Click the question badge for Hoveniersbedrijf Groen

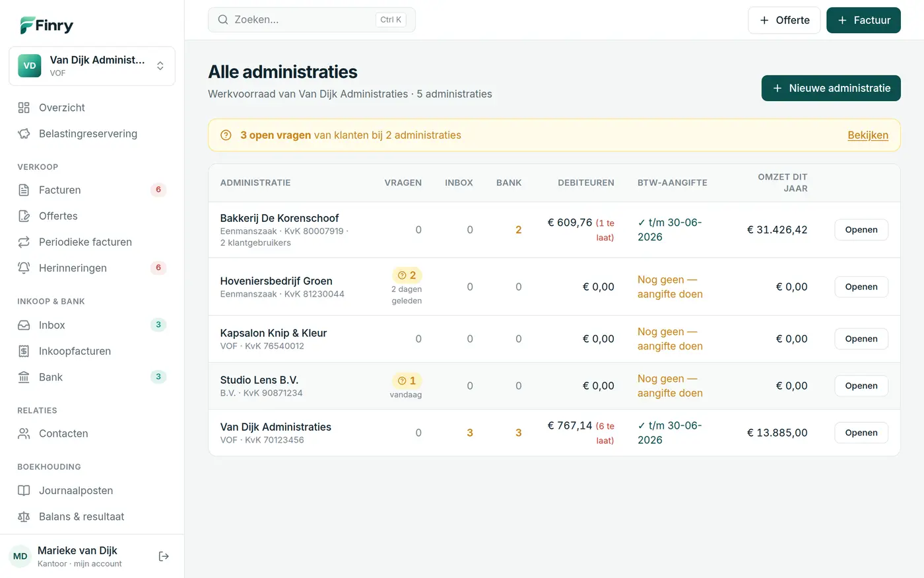[407, 275]
